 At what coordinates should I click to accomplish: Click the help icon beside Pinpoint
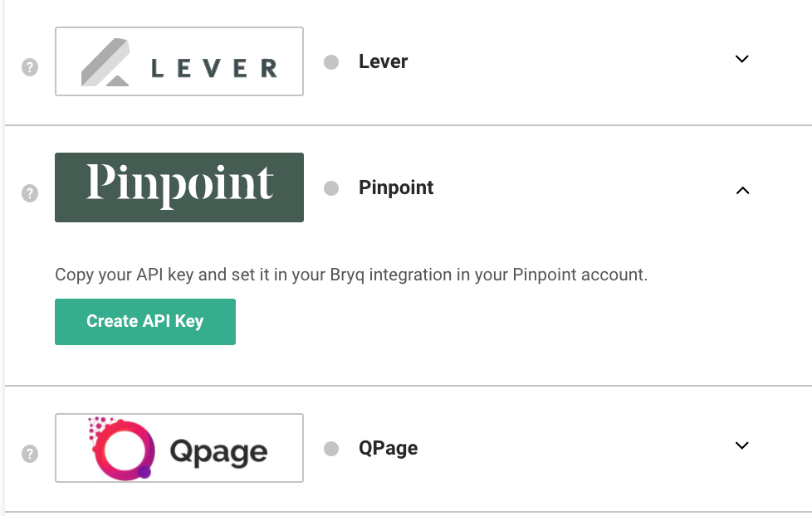click(30, 194)
